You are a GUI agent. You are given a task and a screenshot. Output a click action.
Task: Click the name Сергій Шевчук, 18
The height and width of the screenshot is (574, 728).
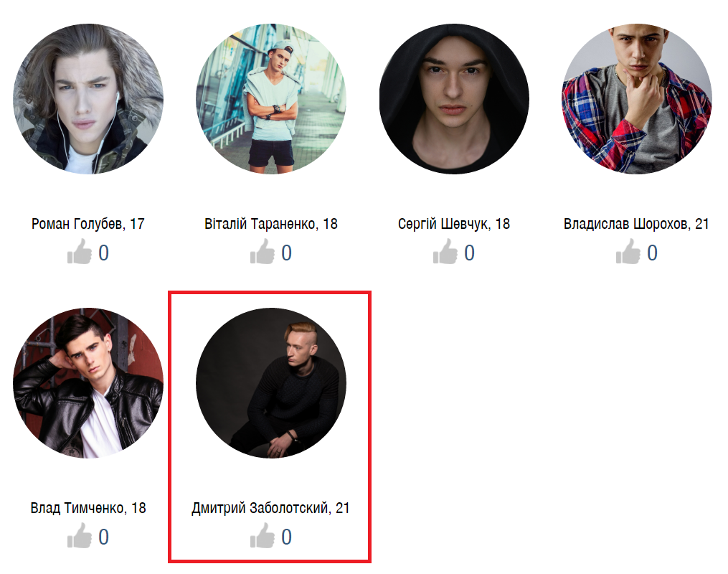[x=454, y=224]
